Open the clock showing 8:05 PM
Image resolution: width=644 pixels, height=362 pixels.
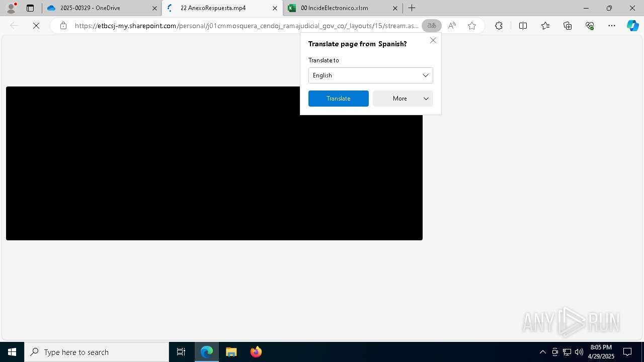click(601, 352)
